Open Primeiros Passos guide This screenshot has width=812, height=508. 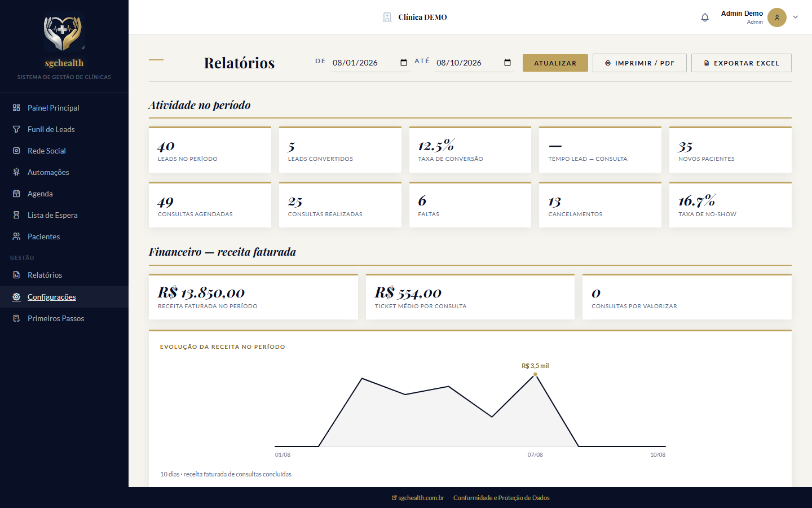tap(64, 318)
